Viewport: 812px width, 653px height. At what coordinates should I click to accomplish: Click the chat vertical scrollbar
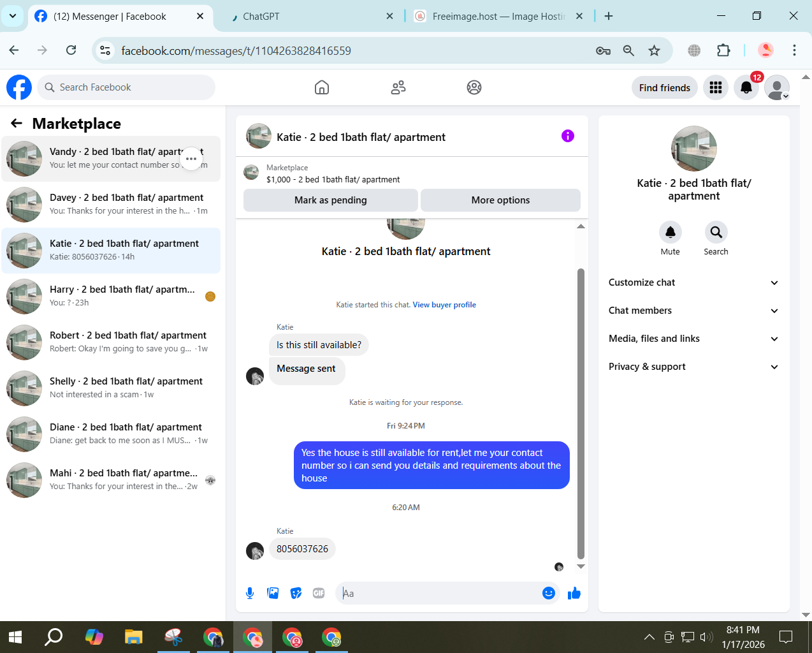tap(581, 413)
